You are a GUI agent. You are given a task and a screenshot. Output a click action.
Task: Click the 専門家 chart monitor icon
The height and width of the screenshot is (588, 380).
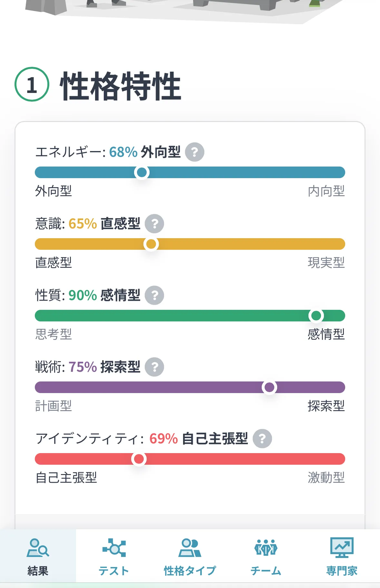(x=342, y=548)
